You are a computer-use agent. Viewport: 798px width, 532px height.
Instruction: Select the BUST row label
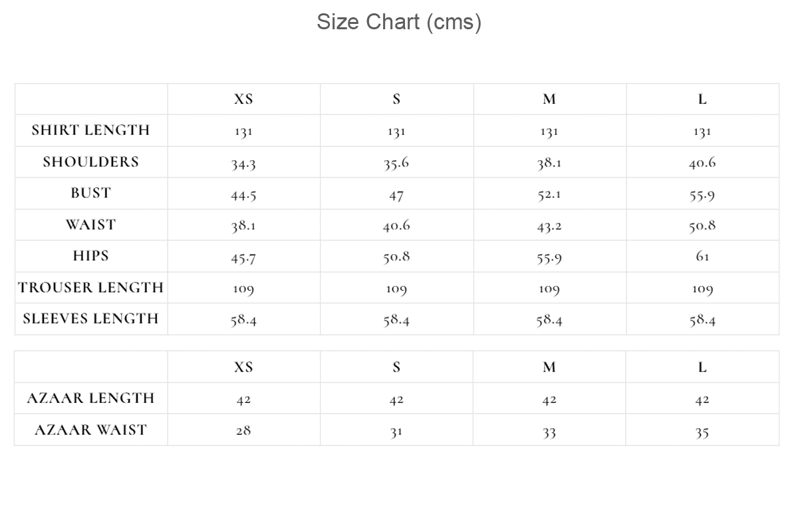pos(91,194)
